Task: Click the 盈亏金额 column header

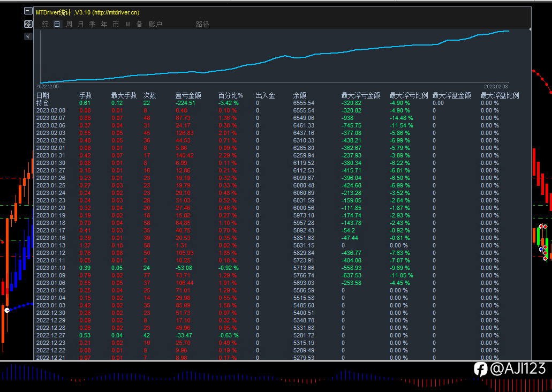Action: tap(188, 95)
